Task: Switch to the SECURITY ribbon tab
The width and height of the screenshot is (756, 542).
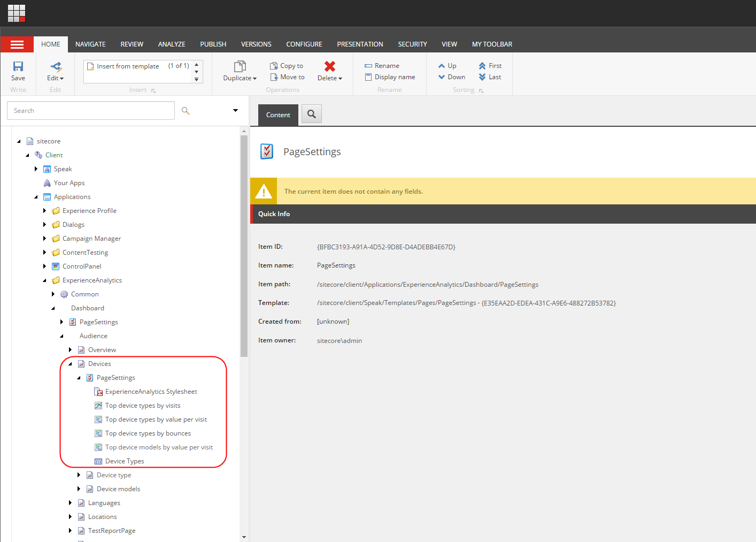Action: tap(412, 44)
